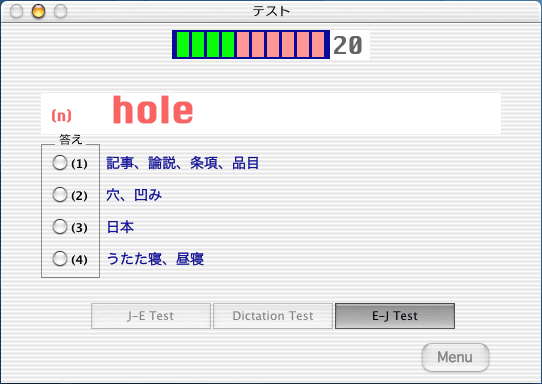The height and width of the screenshot is (384, 542).
Task: Select the E-J Test mode
Action: tap(395, 316)
